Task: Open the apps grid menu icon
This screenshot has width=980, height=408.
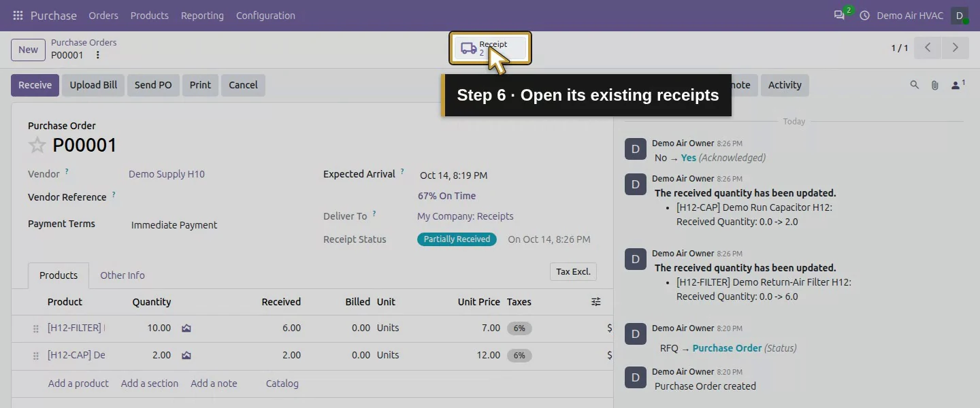Action: (18, 15)
